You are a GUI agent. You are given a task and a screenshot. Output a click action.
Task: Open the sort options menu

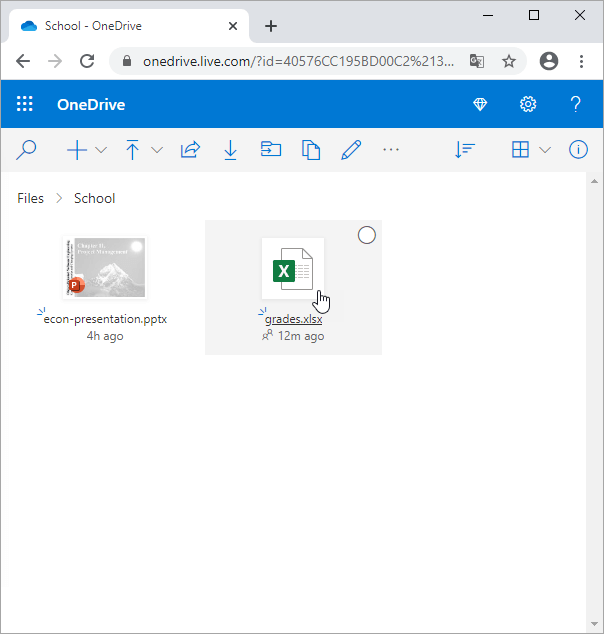coord(464,150)
